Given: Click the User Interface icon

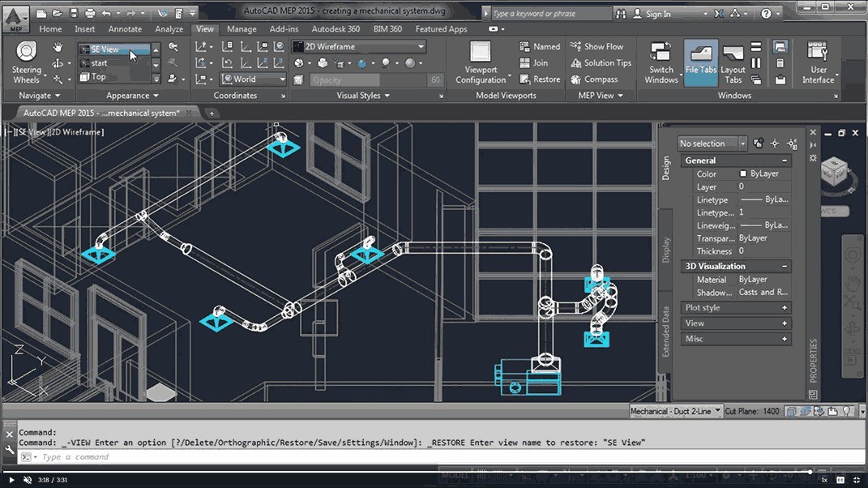Looking at the screenshot, I should (x=819, y=62).
